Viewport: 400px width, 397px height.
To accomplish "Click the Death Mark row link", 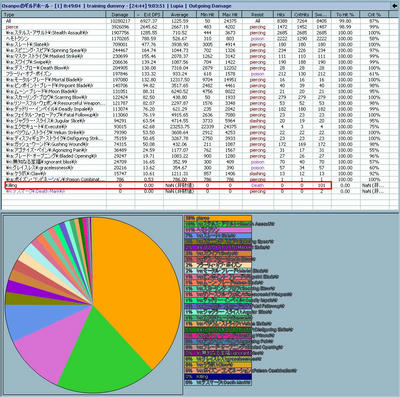I will tap(35, 191).
